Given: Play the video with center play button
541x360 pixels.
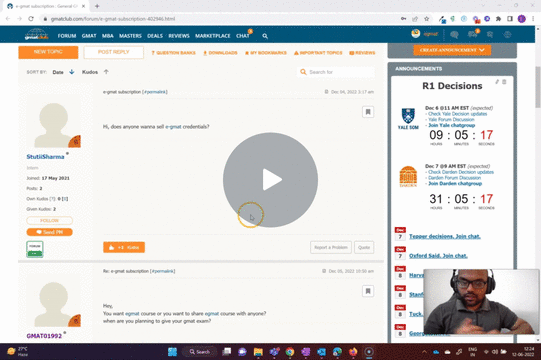Looking at the screenshot, I should (x=270, y=180).
